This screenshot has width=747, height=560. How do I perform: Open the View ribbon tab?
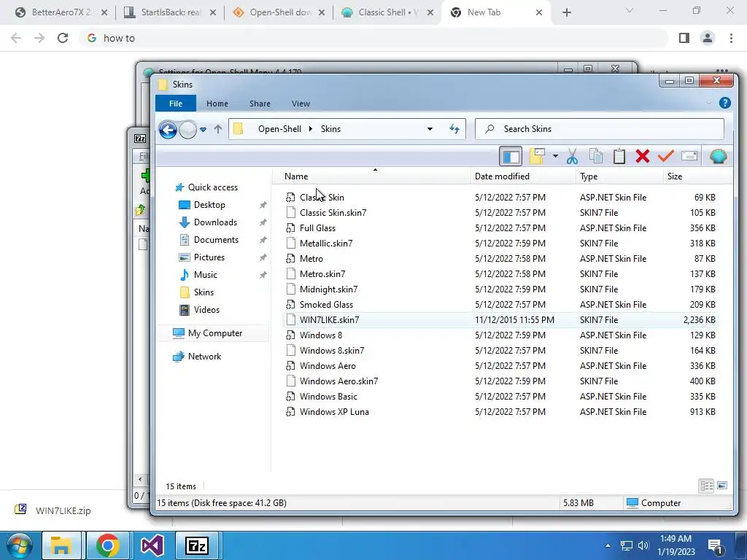(301, 104)
